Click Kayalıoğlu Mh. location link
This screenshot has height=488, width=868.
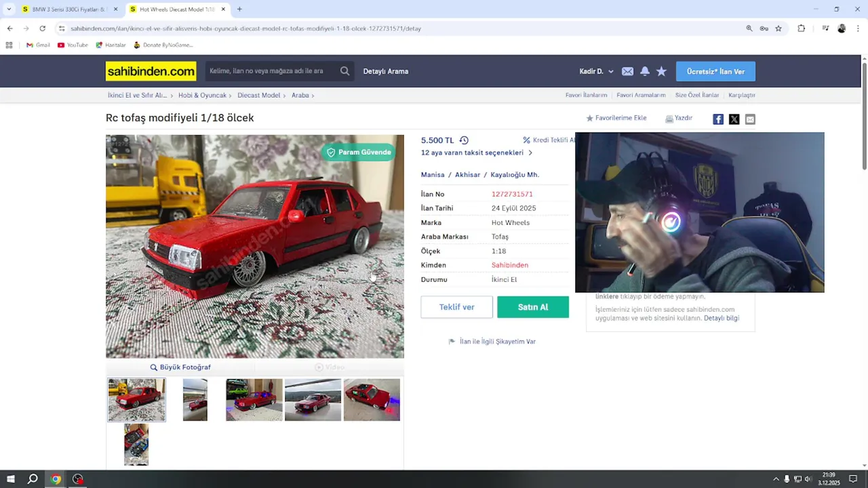[x=515, y=175]
